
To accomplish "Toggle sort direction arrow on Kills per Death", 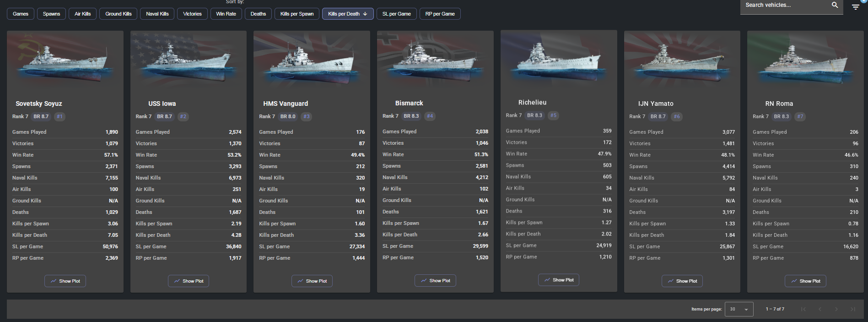I will (x=365, y=14).
